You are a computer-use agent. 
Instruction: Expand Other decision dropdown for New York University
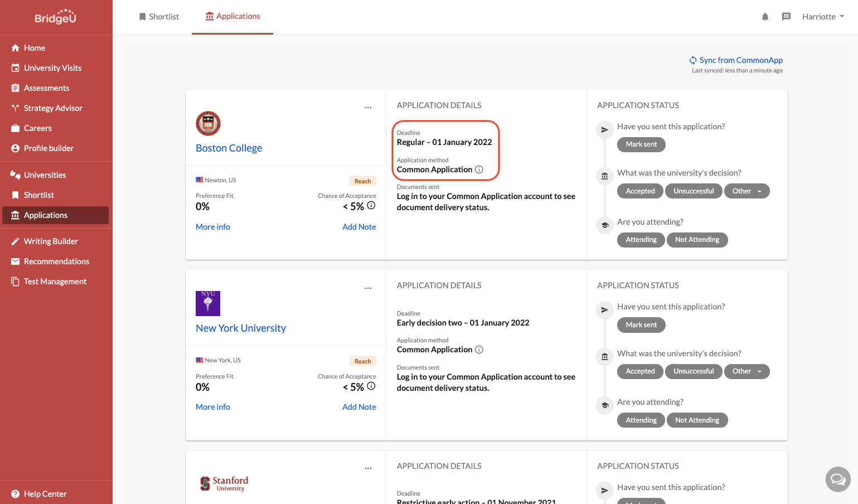point(746,371)
